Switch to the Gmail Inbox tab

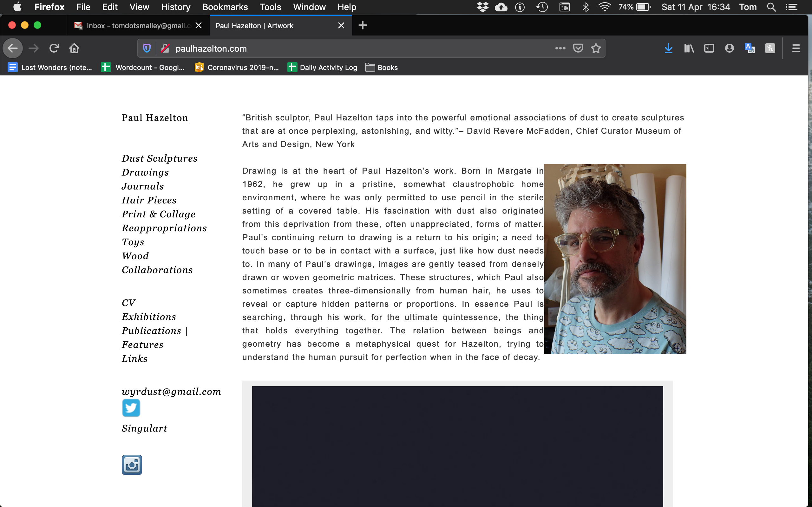pyautogui.click(x=134, y=25)
